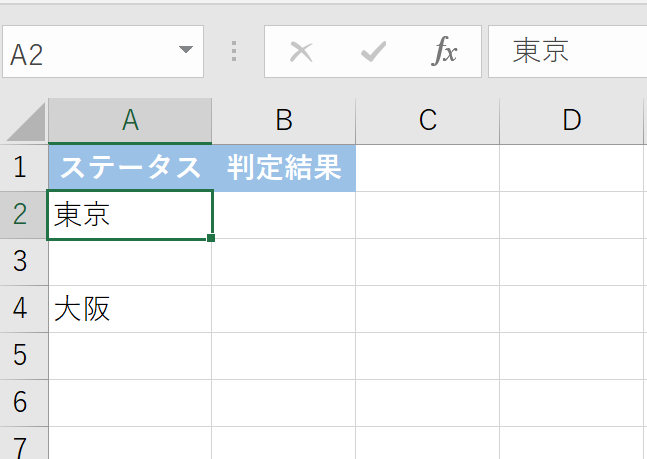
Task: Select row 1 header
Action: click(21, 168)
